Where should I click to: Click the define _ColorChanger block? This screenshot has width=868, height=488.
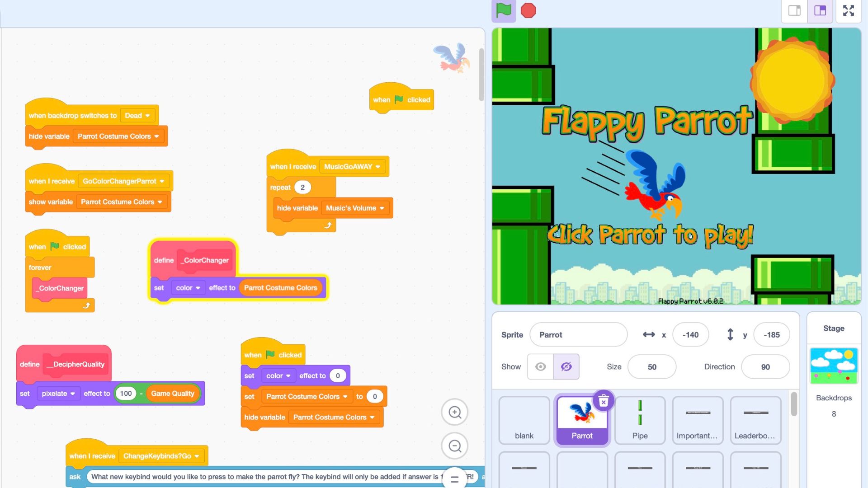pyautogui.click(x=193, y=260)
